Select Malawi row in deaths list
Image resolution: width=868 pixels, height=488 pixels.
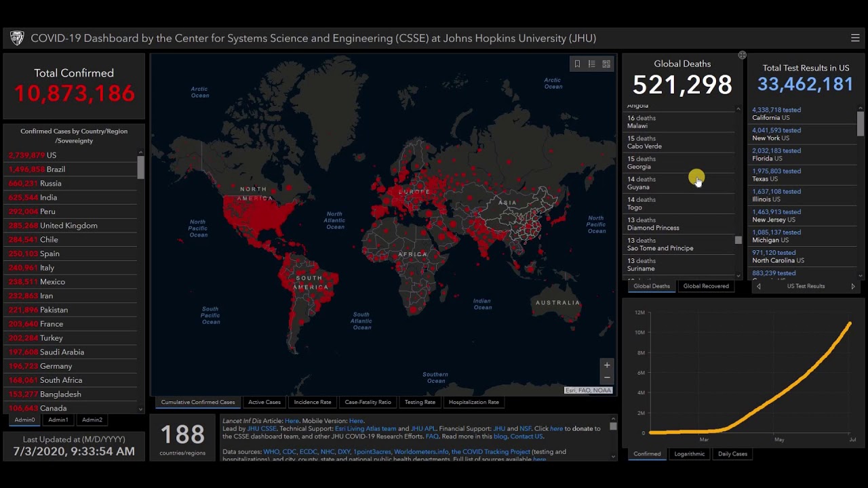pyautogui.click(x=679, y=122)
